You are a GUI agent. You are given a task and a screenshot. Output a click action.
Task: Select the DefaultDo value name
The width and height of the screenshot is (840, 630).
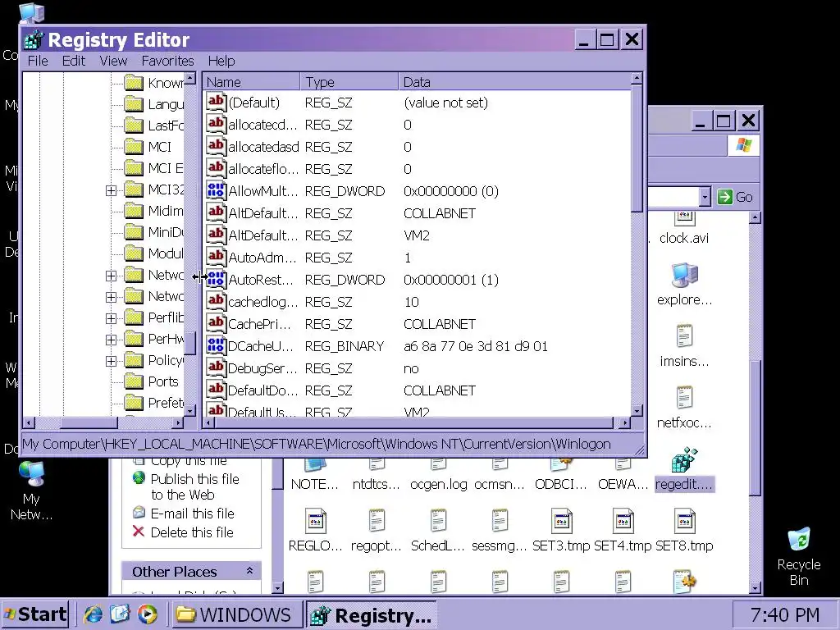click(263, 390)
